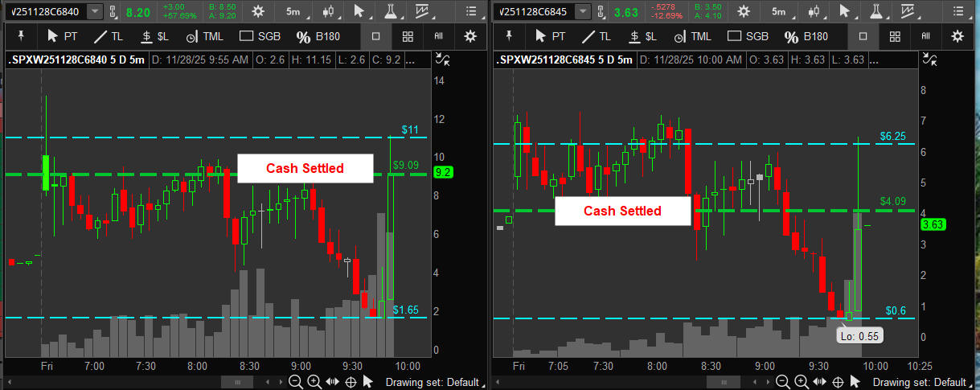Open the pointer drawings menu in 6840 header
This screenshot has height=390, width=980.
360,12
